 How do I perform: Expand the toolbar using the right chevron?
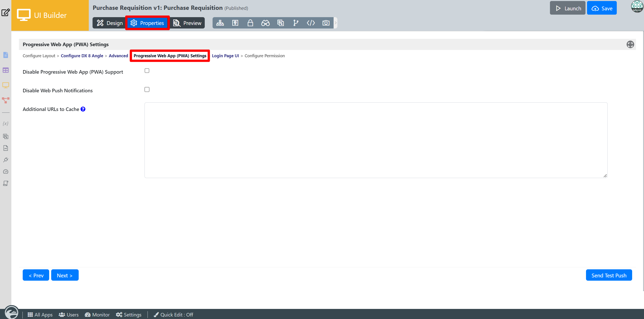tap(336, 23)
